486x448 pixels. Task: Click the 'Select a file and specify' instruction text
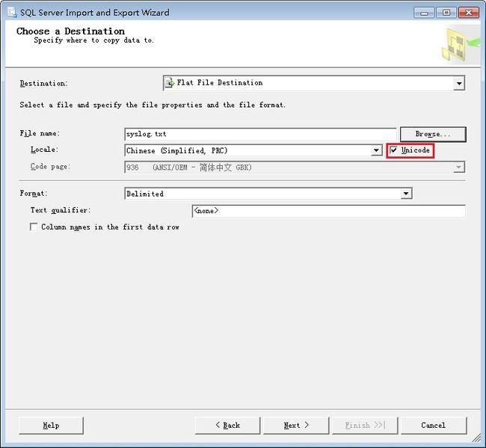click(x=153, y=105)
